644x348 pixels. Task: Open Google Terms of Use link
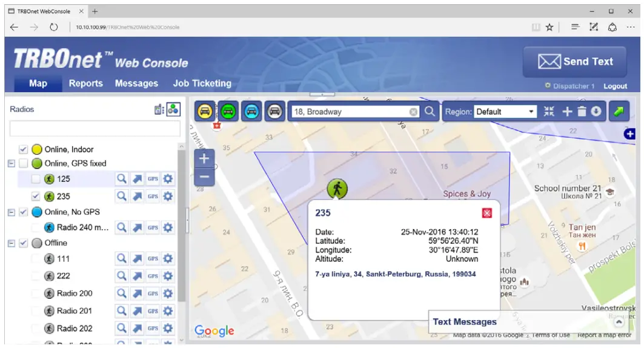point(551,335)
